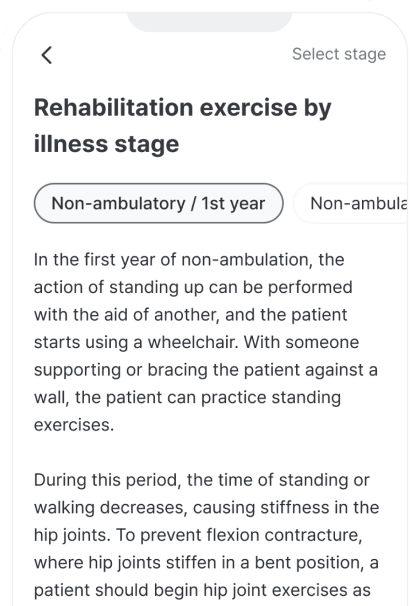Click the line 'where hip joints stiffen in a bent position'

(x=206, y=563)
